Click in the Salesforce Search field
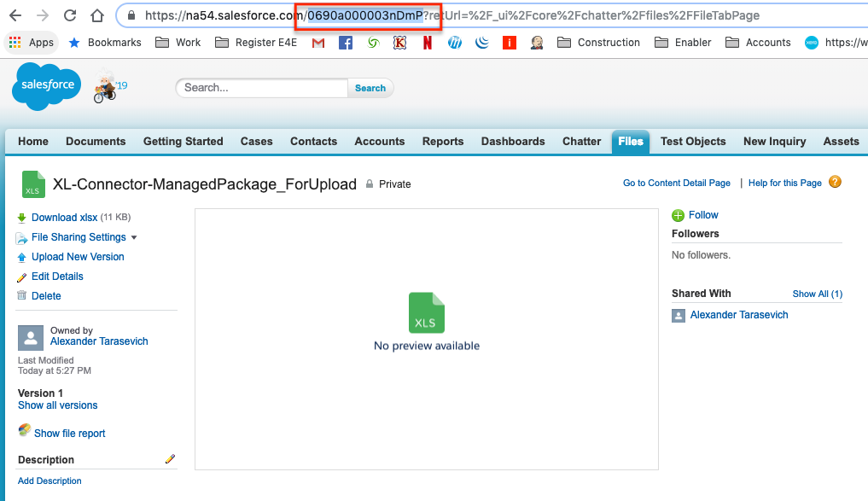Viewport: 868px width, 501px height. pyautogui.click(x=261, y=88)
